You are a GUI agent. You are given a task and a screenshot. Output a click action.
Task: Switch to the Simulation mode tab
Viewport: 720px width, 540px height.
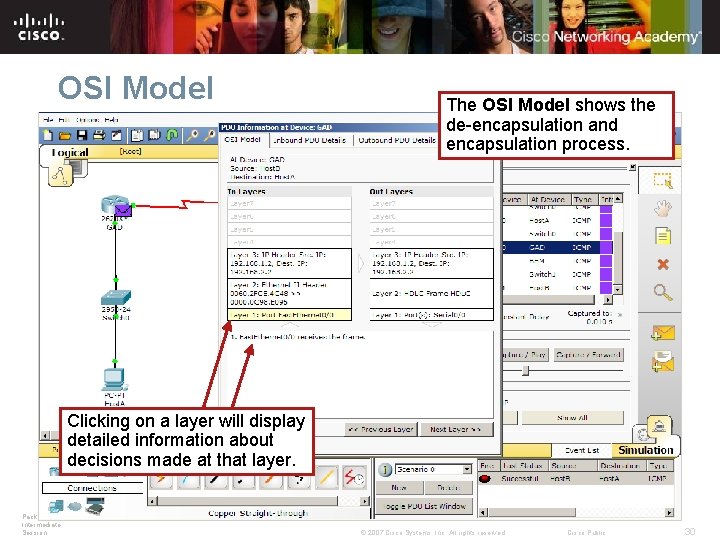click(x=646, y=450)
